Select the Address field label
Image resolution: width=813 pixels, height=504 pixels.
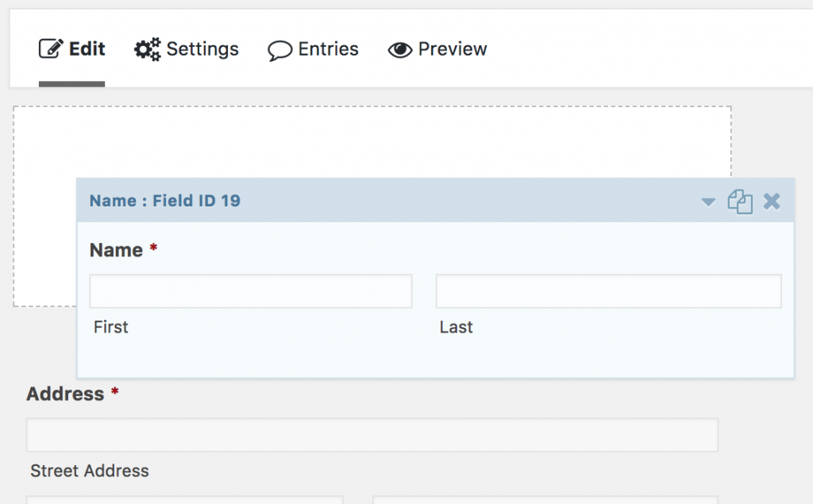point(65,394)
